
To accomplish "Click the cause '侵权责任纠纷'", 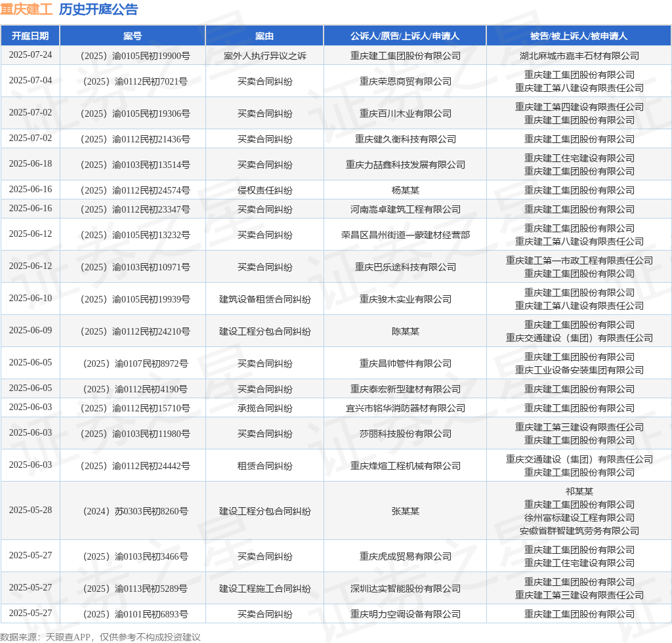I will (265, 190).
